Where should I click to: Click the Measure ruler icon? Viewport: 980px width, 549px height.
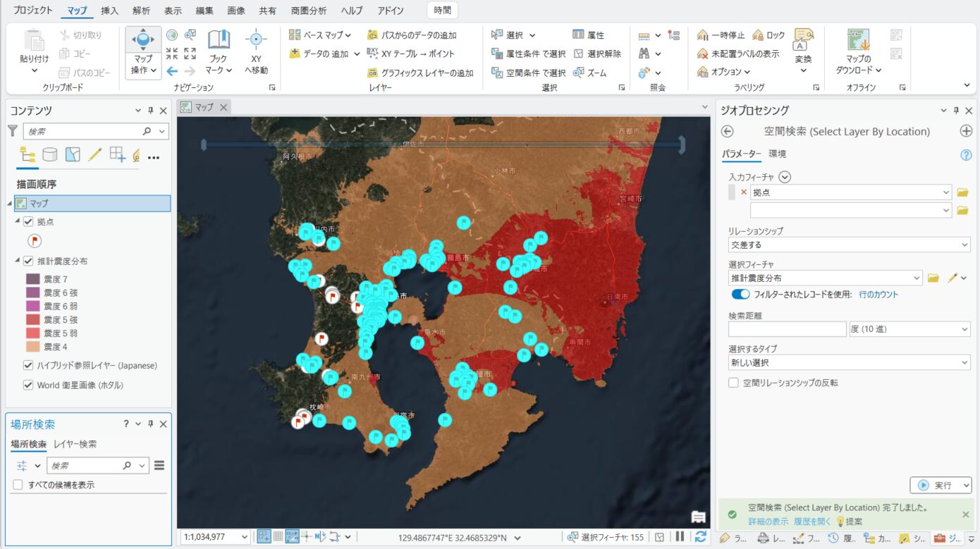pos(644,35)
